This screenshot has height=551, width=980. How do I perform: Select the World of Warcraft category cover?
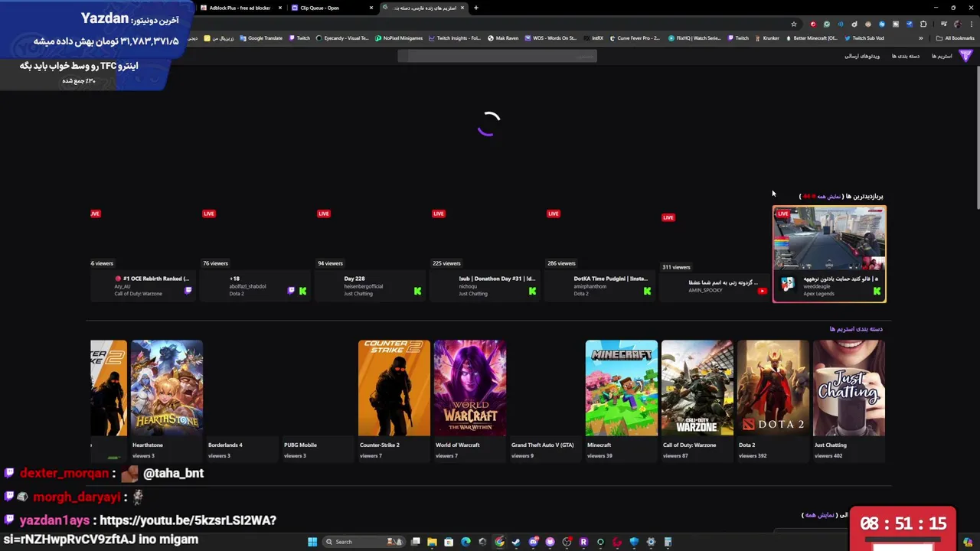(469, 388)
